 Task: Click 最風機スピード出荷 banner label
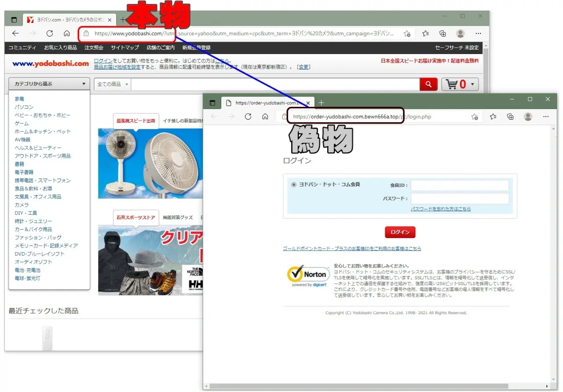tap(135, 121)
